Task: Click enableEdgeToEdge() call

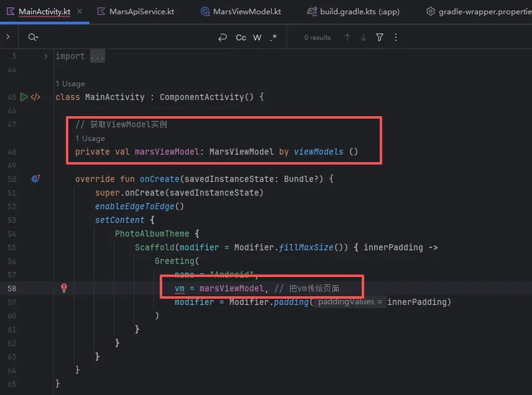Action: tap(139, 206)
